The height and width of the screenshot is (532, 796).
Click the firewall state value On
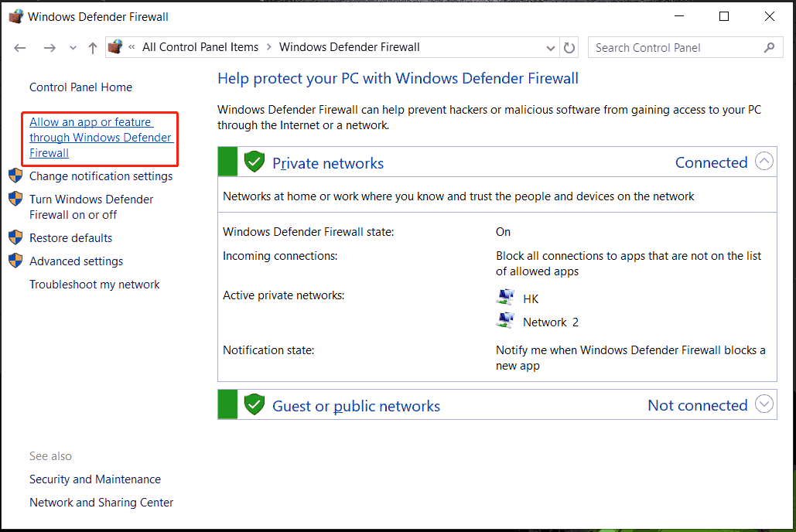[x=503, y=232]
